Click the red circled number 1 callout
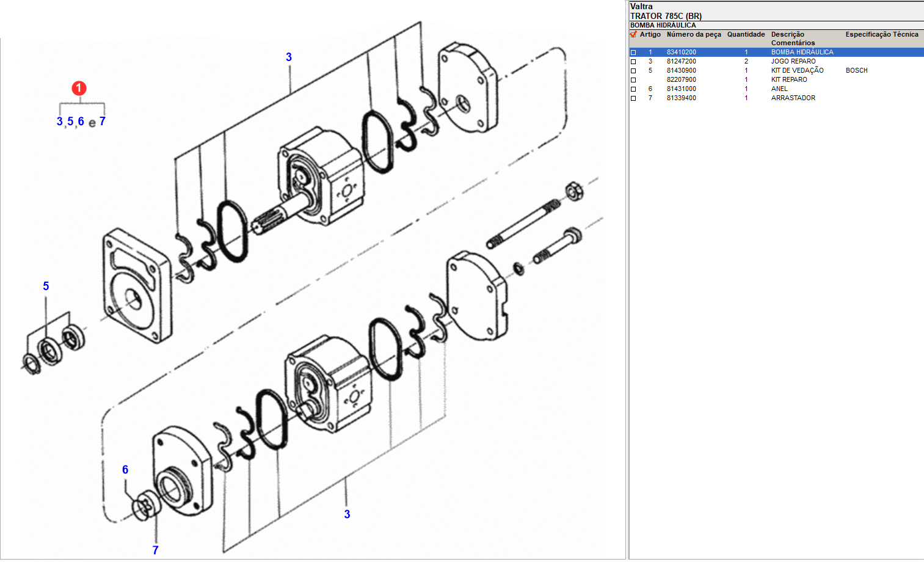The image size is (924, 562). pos(79,89)
